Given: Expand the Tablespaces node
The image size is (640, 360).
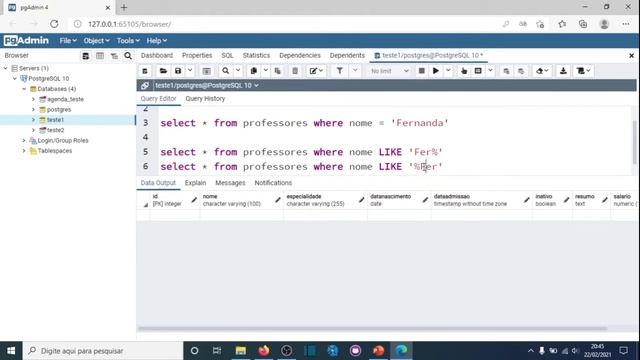Looking at the screenshot, I should pos(24,151).
